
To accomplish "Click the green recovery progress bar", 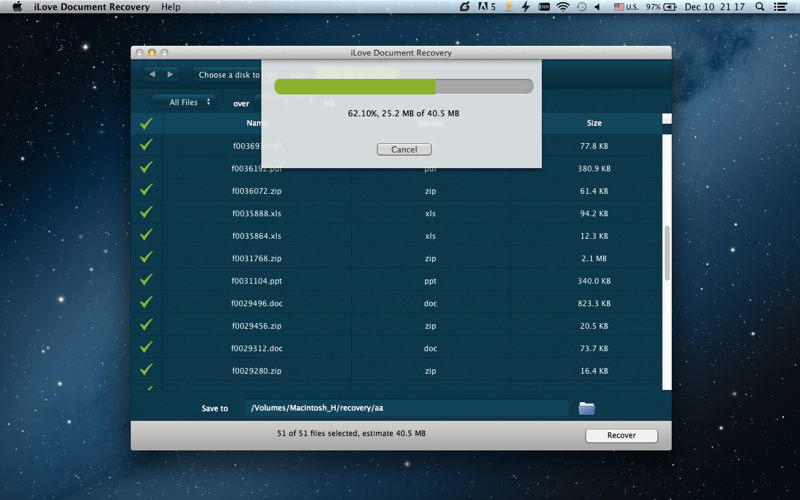I will pyautogui.click(x=404, y=86).
